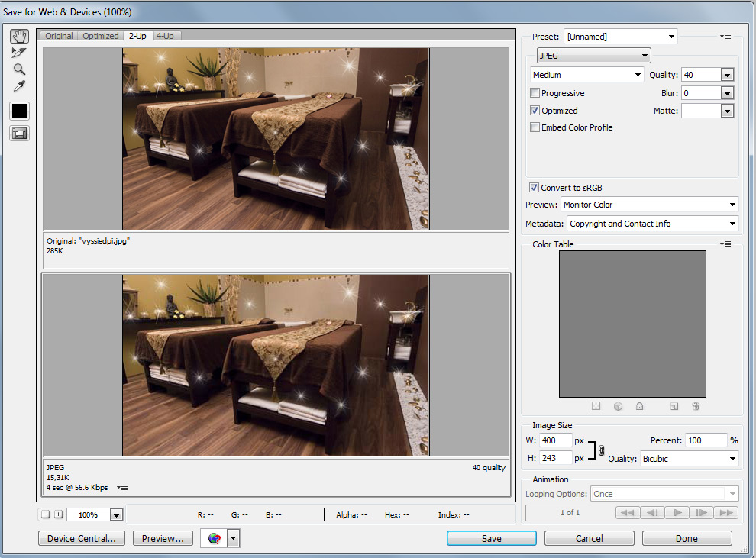
Task: Expand the Medium quality preset dropdown
Action: pyautogui.click(x=587, y=75)
